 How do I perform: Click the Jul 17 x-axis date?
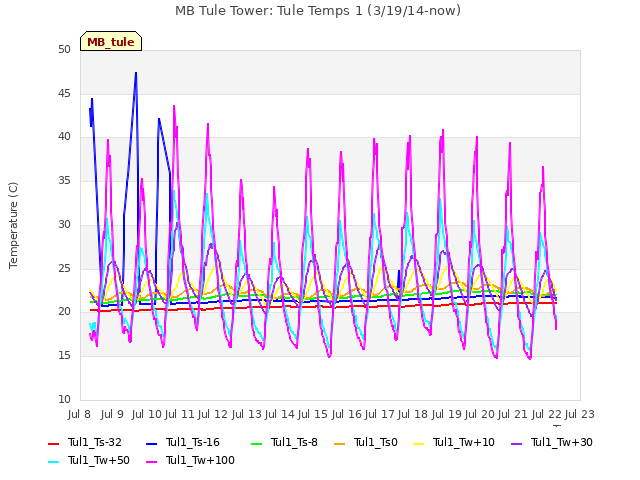point(380,414)
